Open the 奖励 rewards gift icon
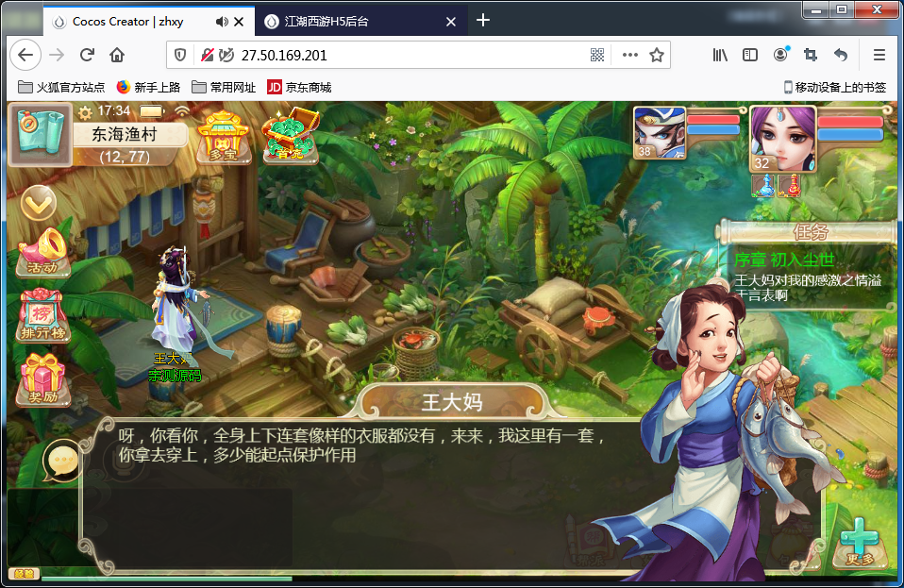 [43, 380]
